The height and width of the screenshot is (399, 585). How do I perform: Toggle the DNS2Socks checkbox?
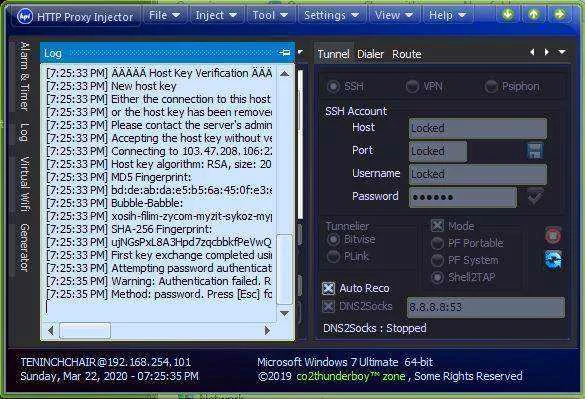(x=328, y=306)
